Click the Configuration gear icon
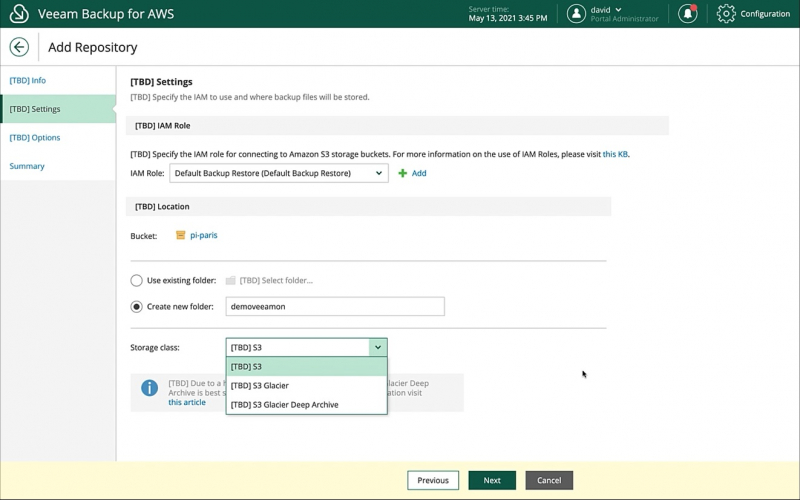Screen dimensions: 800x500 [x=726, y=14]
